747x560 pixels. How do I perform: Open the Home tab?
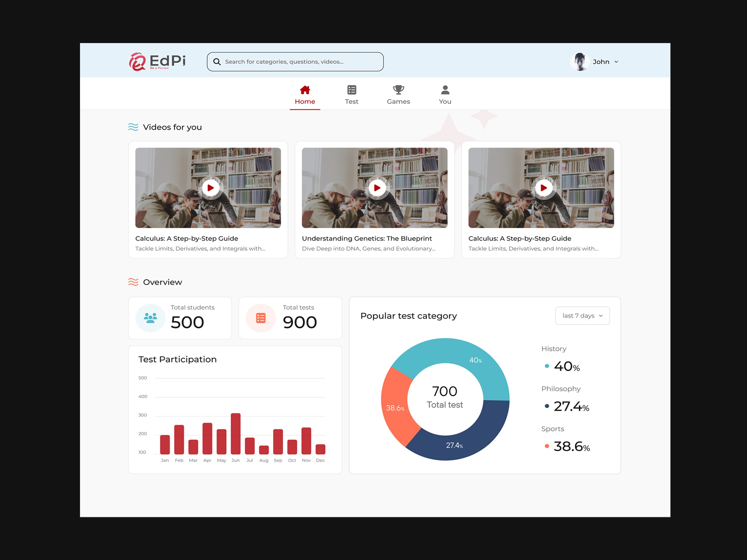tap(305, 101)
